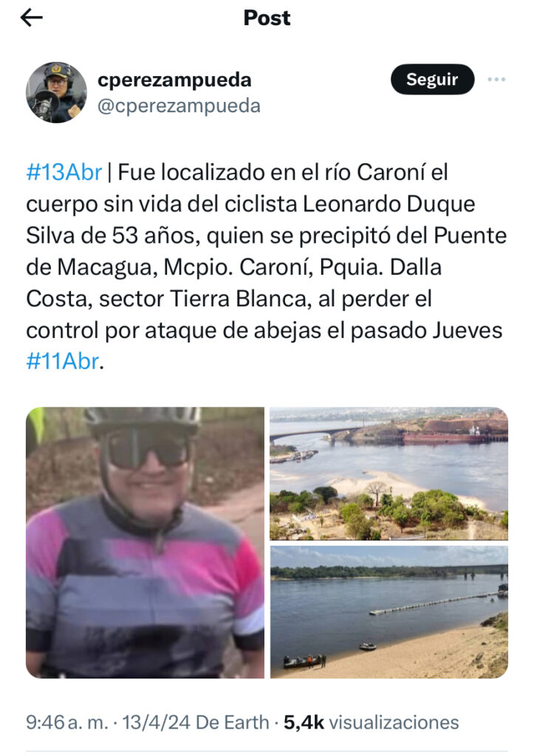Viewport: 534px width, 756px height.
Task: Open the #13Abr hashtag
Action: click(x=64, y=172)
